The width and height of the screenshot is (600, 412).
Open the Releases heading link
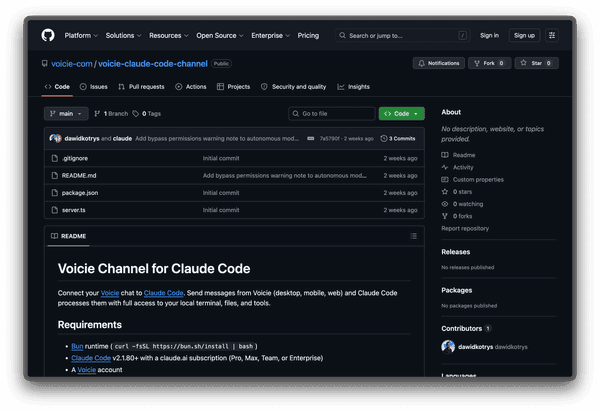coord(455,252)
